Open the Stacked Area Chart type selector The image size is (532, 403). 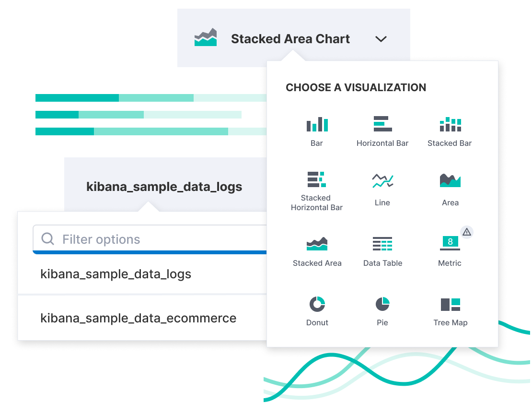293,38
